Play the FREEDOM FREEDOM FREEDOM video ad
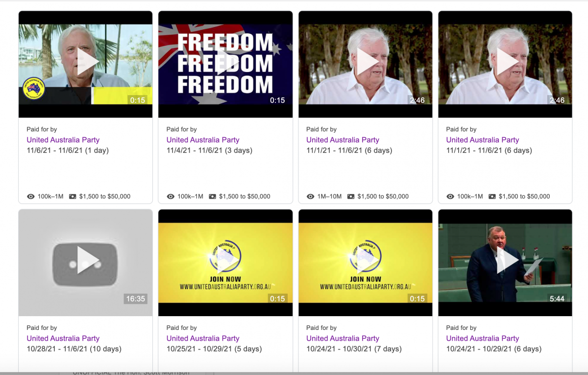 (x=225, y=64)
